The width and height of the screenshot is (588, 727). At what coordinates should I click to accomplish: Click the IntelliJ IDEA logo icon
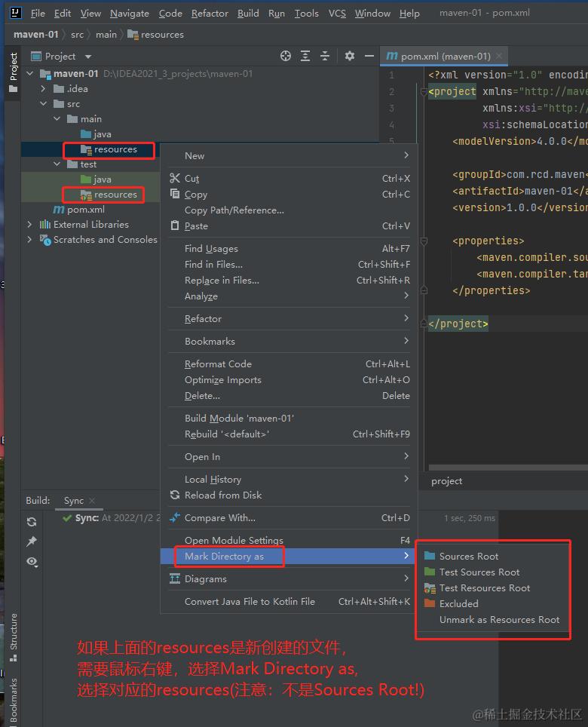click(15, 13)
